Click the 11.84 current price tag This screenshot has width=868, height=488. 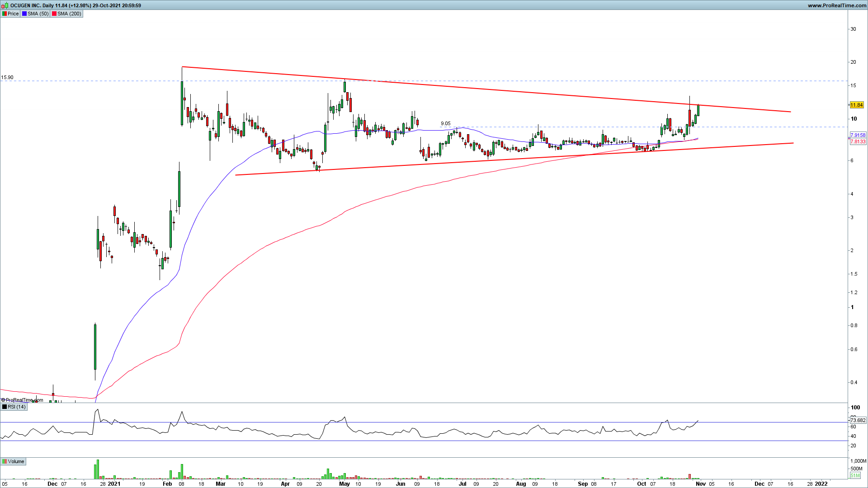[857, 105]
